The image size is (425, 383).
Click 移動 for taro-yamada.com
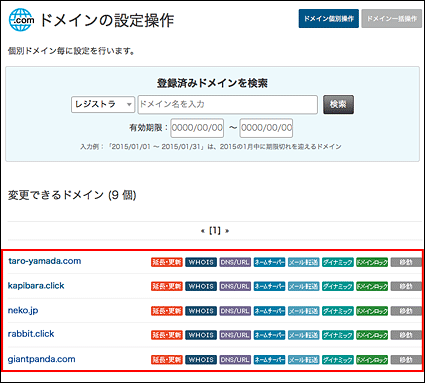pyautogui.click(x=406, y=262)
